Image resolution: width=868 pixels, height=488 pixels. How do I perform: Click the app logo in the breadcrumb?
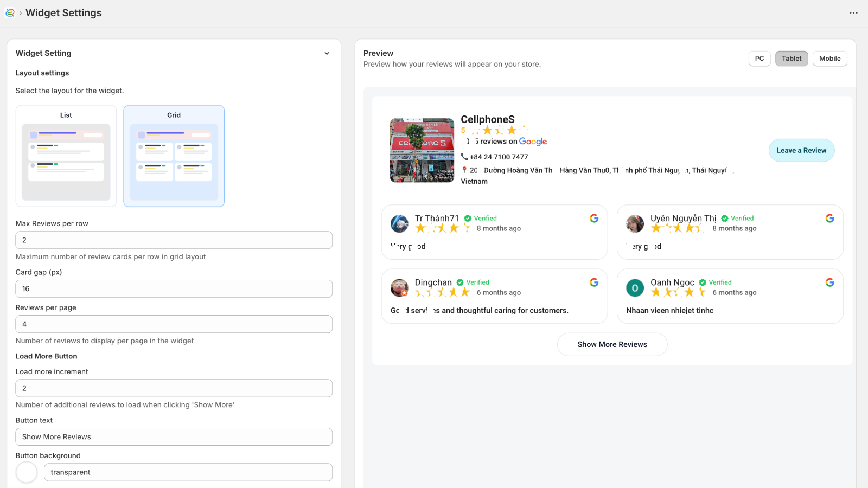10,12
